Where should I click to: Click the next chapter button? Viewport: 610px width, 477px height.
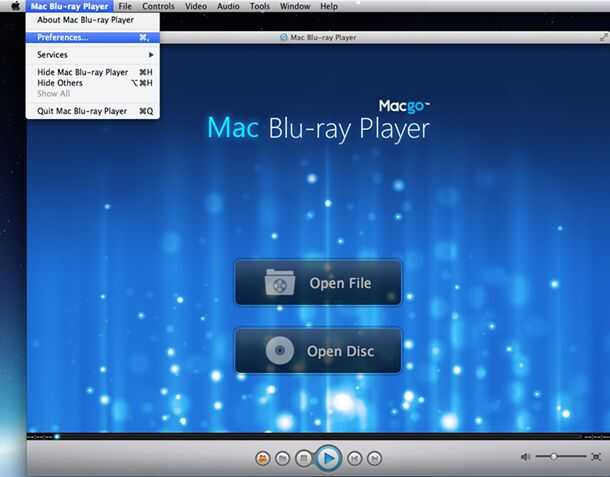coord(375,458)
